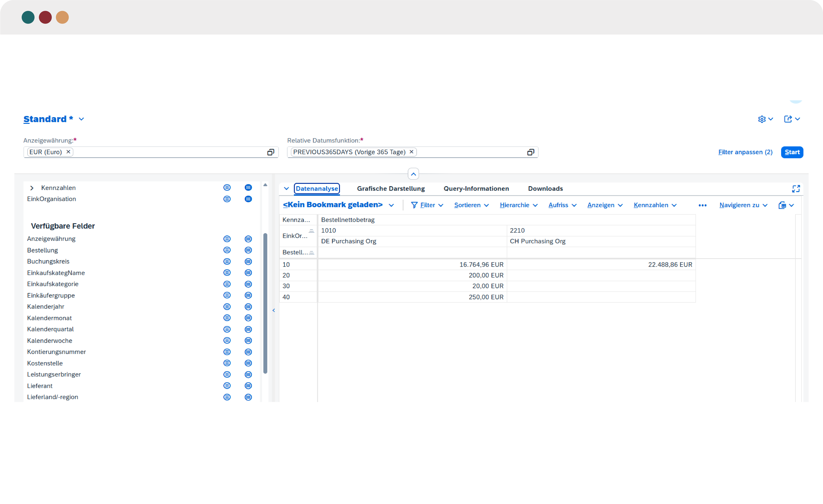Remove PREVIOUS365DAYS date token
The image size is (823, 504).
[411, 152]
